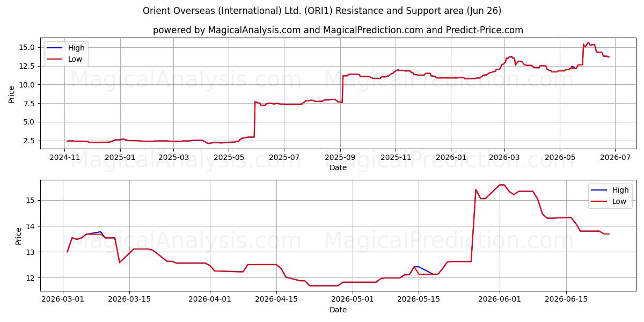Select 'Low' in the top chart legend
Image resolution: width=644 pixels, height=322 pixels.
click(x=75, y=60)
